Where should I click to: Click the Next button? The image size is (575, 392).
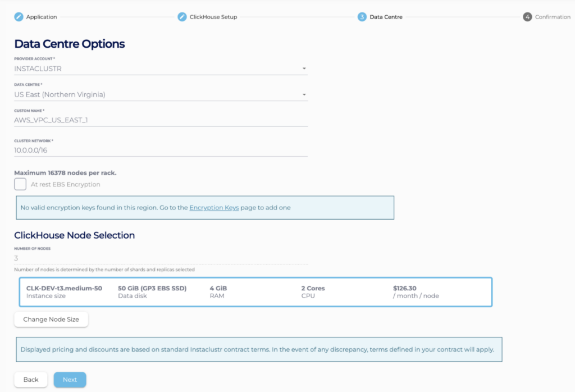point(70,380)
